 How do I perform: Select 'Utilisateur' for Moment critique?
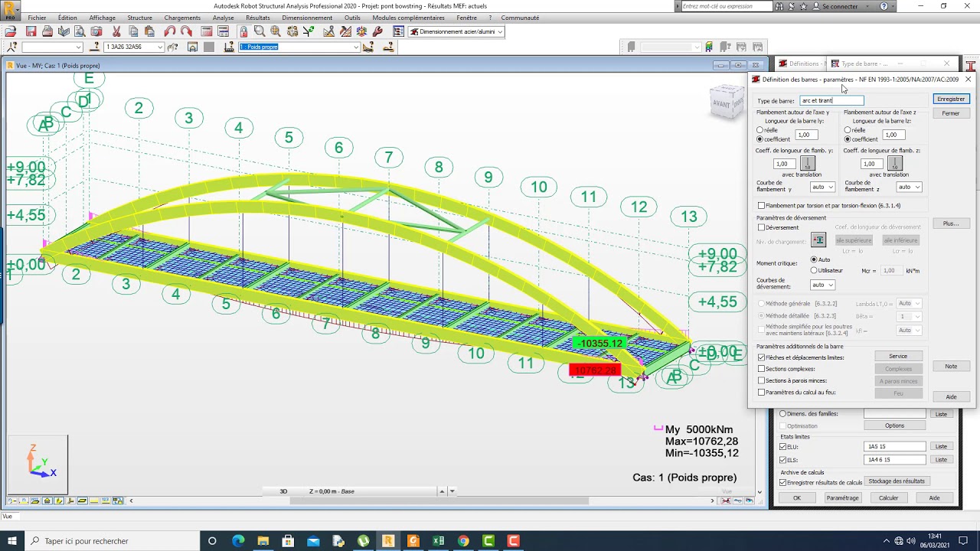(814, 270)
